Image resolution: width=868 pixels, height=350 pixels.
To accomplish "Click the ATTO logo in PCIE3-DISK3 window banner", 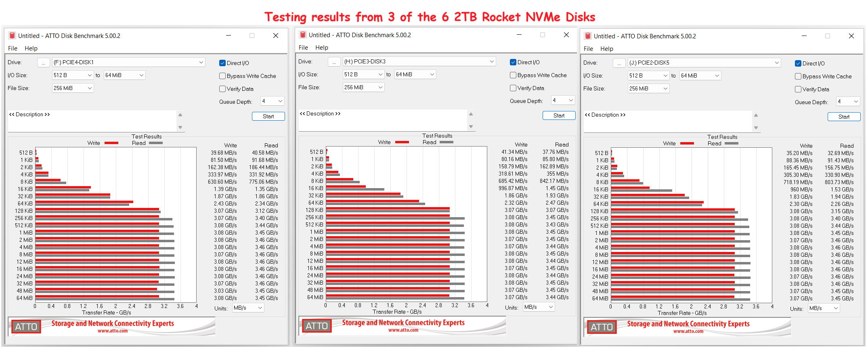I will tap(317, 326).
